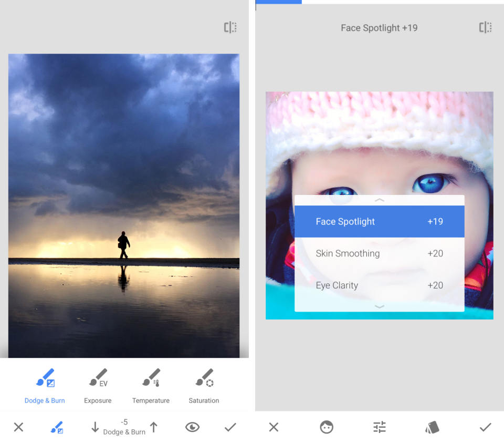This screenshot has height=443, width=504.
Task: Increase brush strength with the up arrow
Action: point(154,427)
